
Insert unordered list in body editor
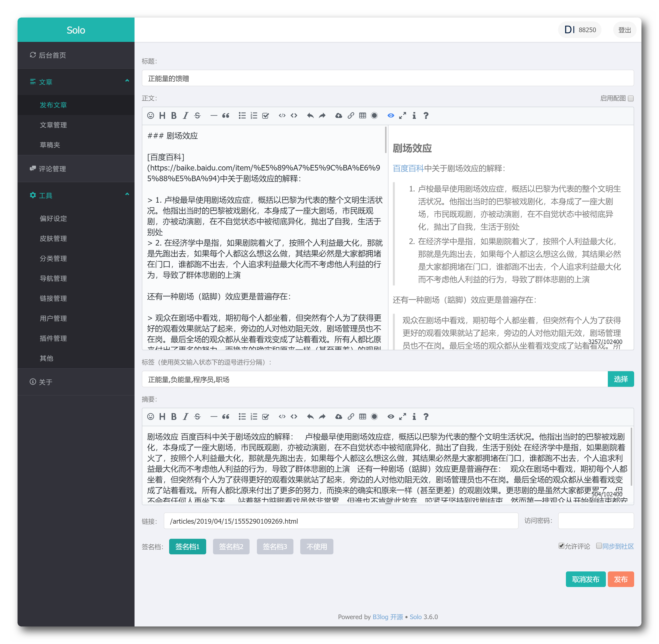click(x=242, y=116)
